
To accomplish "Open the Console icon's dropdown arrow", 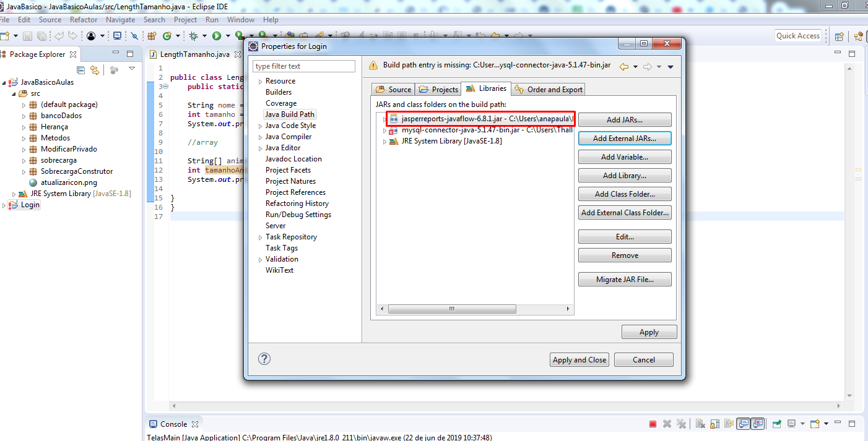I will coord(802,424).
